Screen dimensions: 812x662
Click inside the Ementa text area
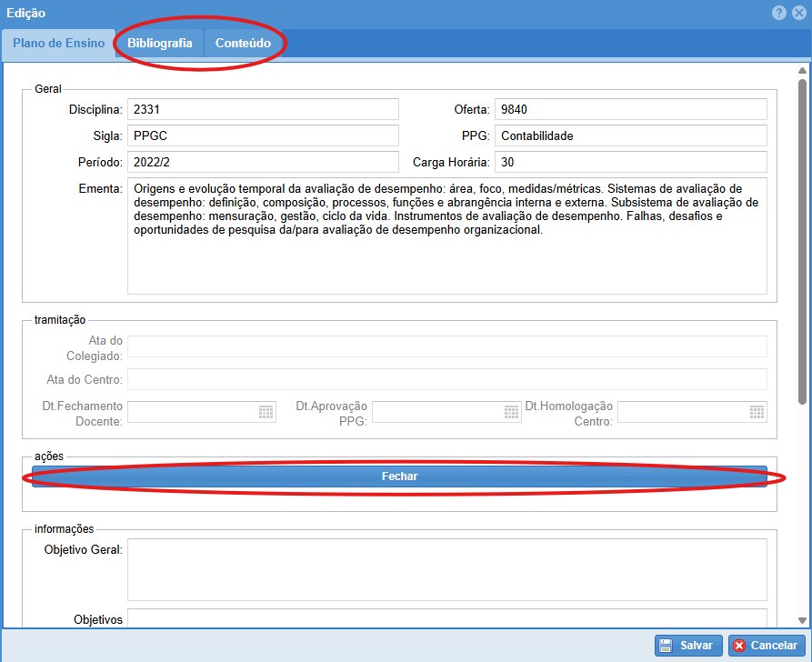pos(446,264)
